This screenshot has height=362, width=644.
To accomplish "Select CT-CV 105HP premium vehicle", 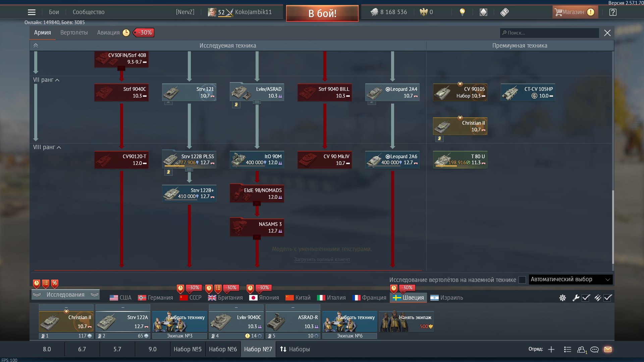I will 528,92.
